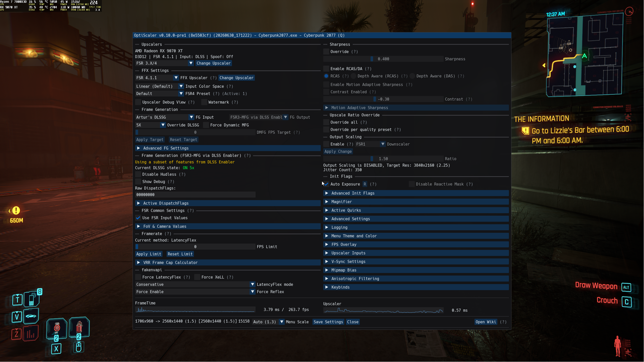Expand the Motion Adaptive Sharpness section
Viewport: 644px width, 362px height.
coord(416,108)
